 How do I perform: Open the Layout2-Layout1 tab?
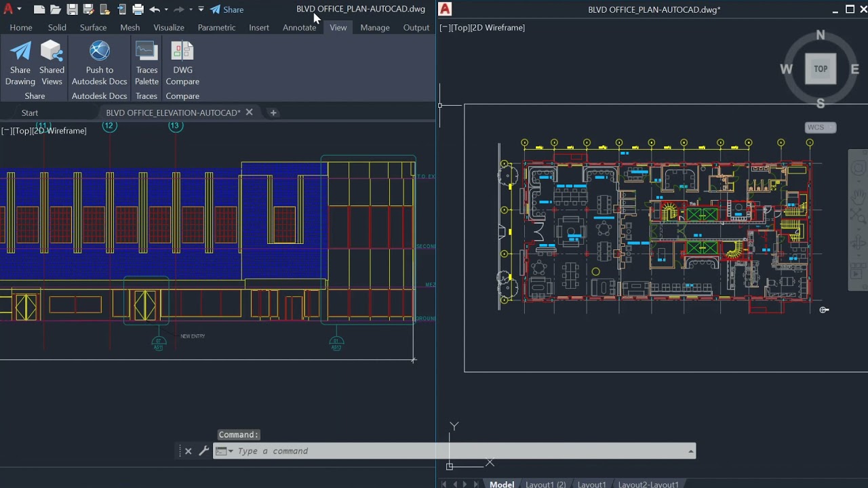point(648,484)
